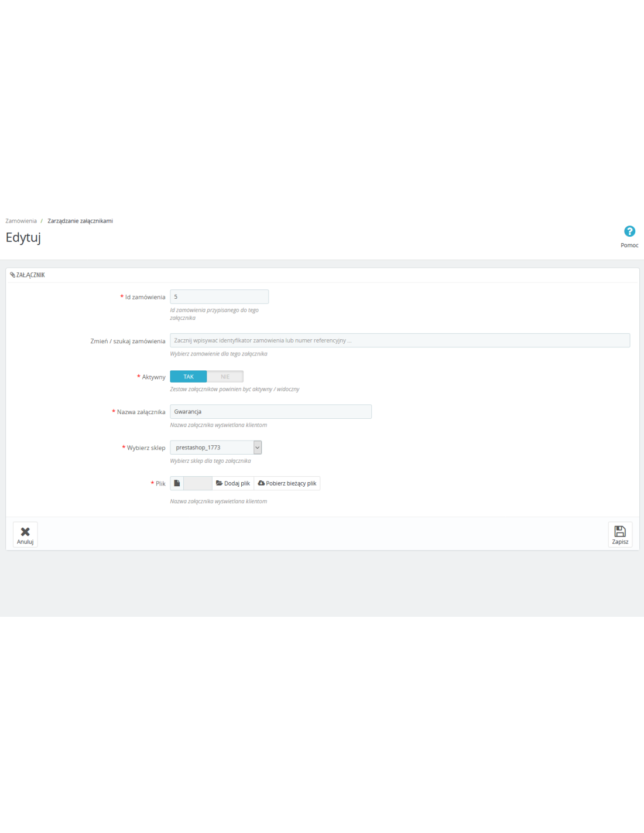Click the paperclip icon in ZAŁĄCZNIK header
This screenshot has width=644, height=833.
pyautogui.click(x=12, y=275)
